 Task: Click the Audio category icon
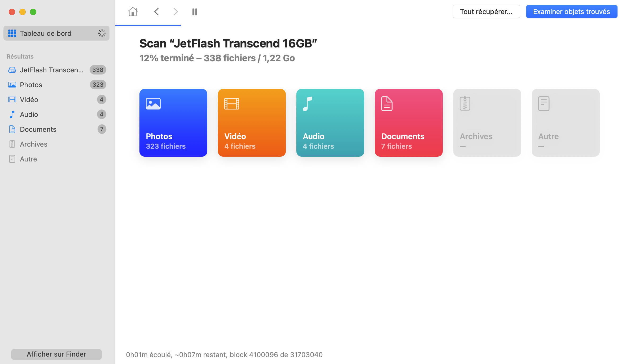[330, 123]
